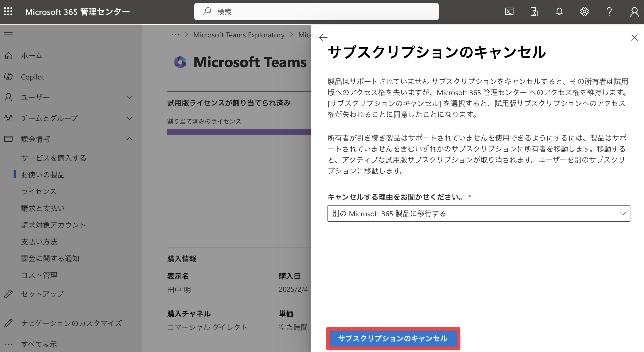Click the breadcrumb ellipsis

tap(175, 35)
